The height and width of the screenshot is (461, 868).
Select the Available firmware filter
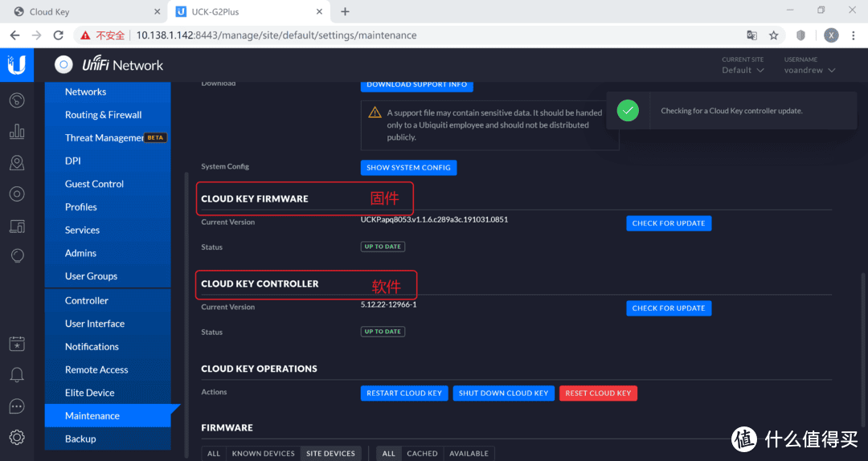coord(469,453)
